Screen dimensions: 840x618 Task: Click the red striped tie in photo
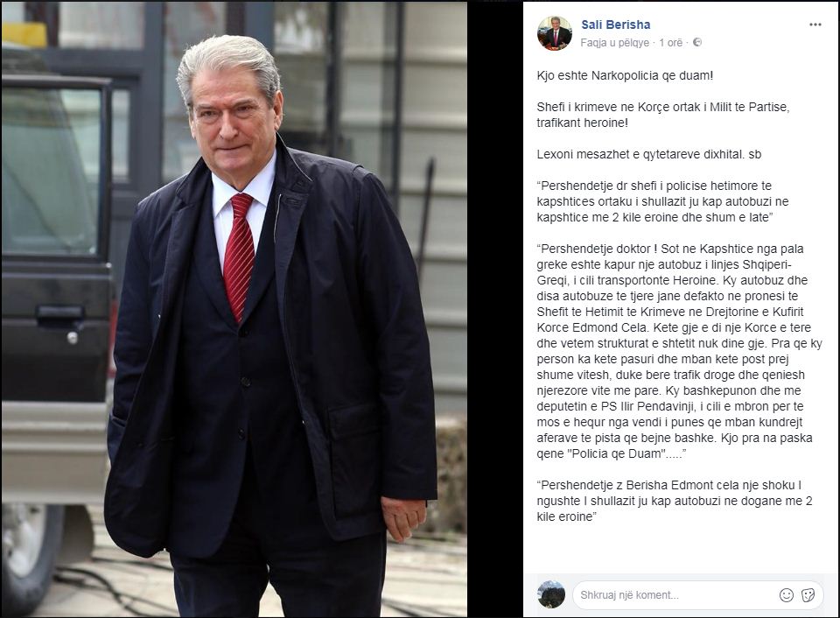tap(238, 256)
